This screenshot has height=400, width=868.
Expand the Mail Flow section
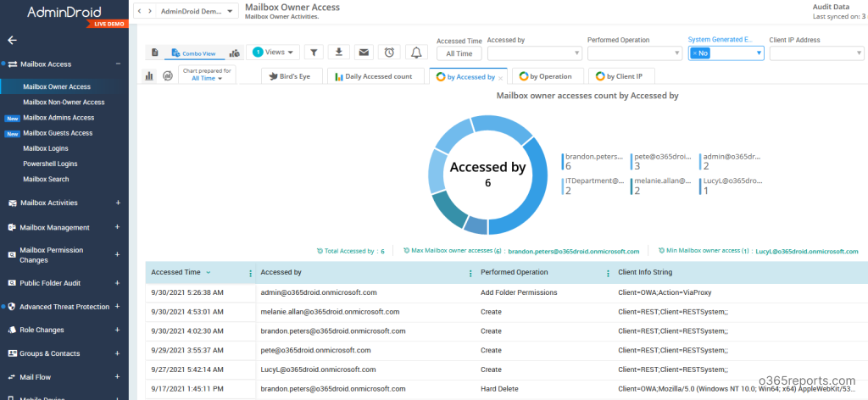point(118,377)
